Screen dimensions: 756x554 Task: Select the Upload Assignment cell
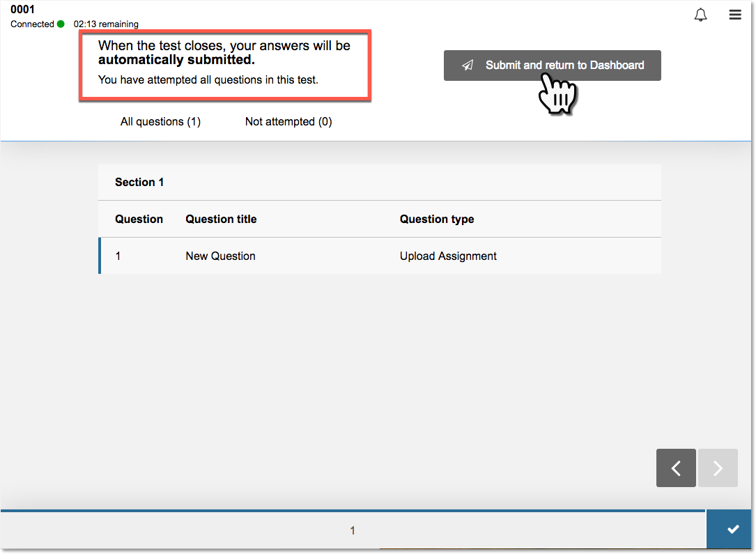(448, 256)
